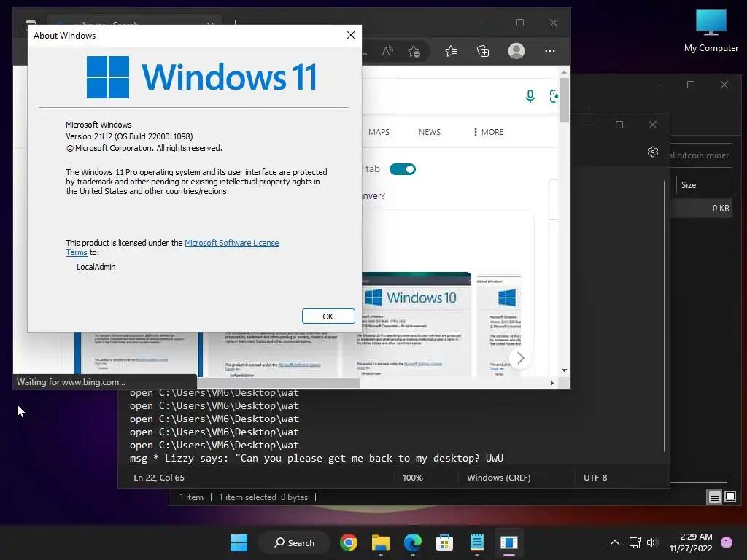Open the NEWS tab in Bing
The height and width of the screenshot is (560, 747).
click(429, 132)
